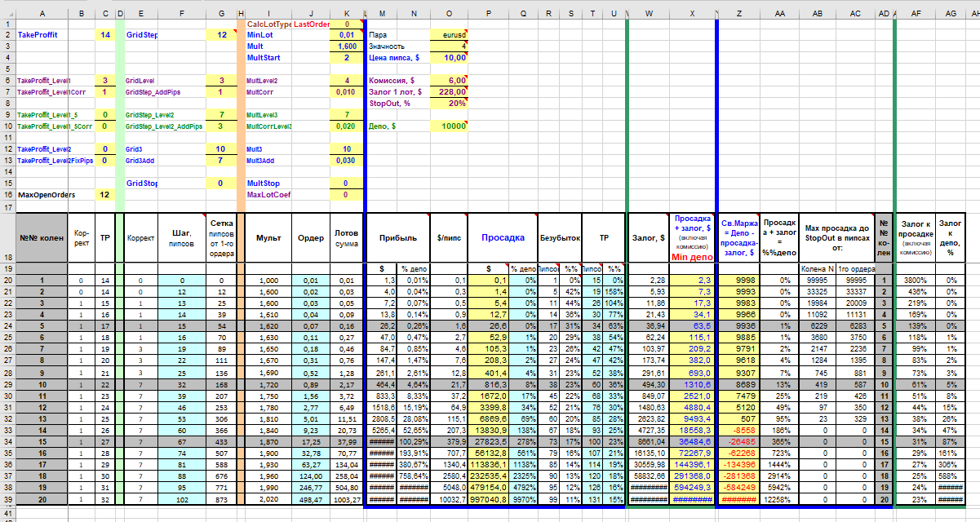
Task: Select the TakeProffit label cell
Action: coord(42,36)
